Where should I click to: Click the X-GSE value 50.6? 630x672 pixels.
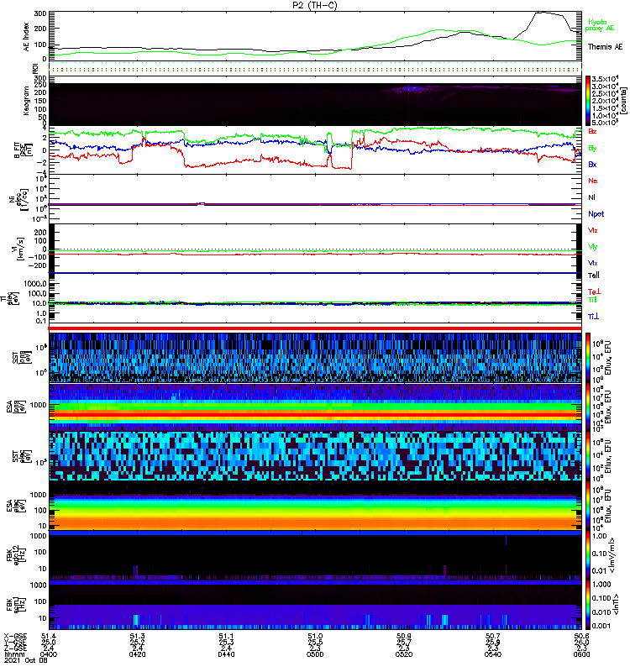pos(581,636)
